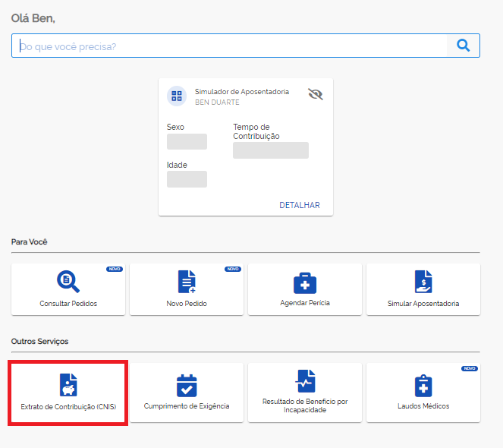
Task: Click the 'Tempo de Contribuição' label
Action: click(x=256, y=131)
